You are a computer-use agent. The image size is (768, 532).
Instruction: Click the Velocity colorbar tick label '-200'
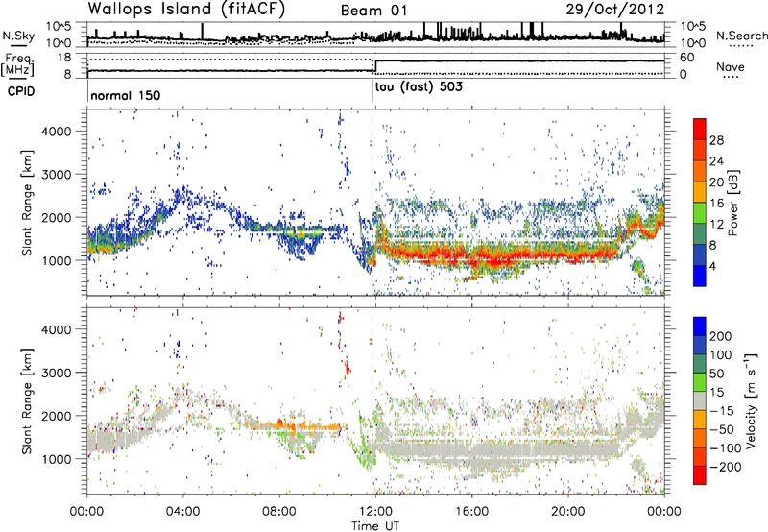pyautogui.click(x=726, y=467)
